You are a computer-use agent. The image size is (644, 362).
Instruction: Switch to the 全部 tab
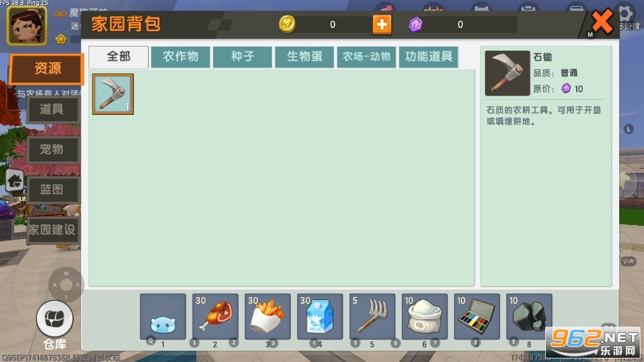119,57
